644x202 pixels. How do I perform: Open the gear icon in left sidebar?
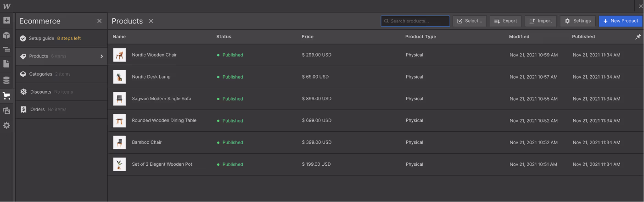6,125
